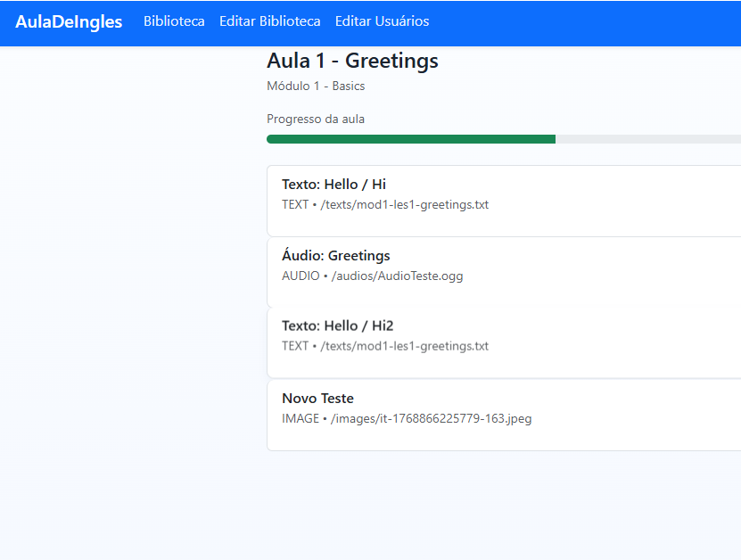Open Editar Usuários in the navbar

(x=382, y=21)
